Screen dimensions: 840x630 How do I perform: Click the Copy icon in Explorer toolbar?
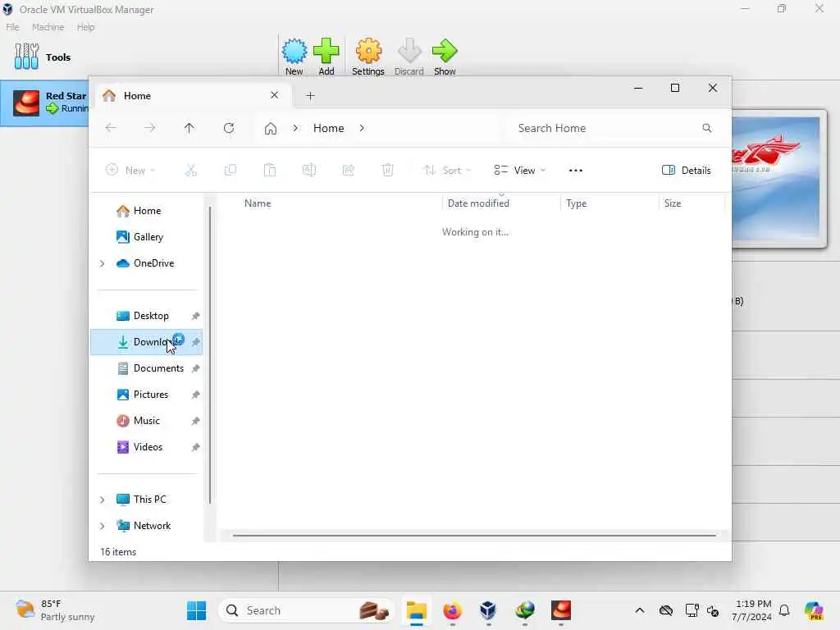[231, 171]
